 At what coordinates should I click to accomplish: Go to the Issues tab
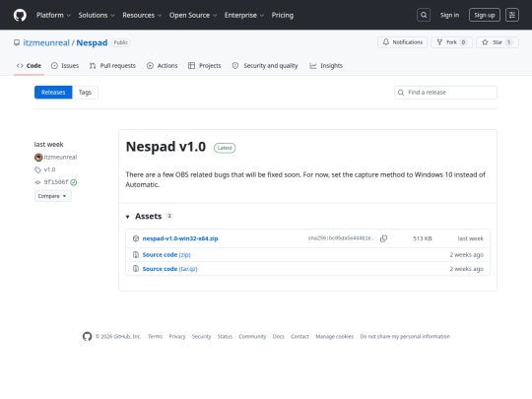[x=65, y=65]
